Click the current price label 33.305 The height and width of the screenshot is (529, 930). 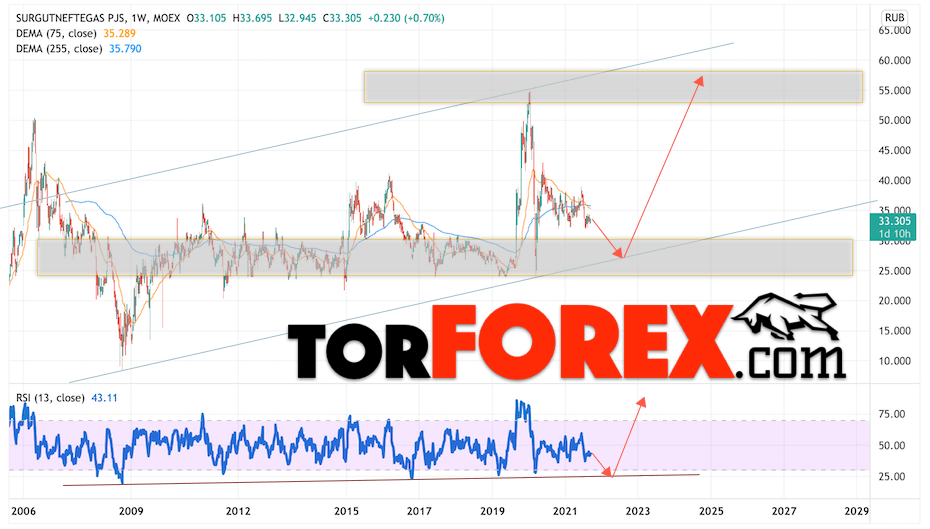(894, 221)
